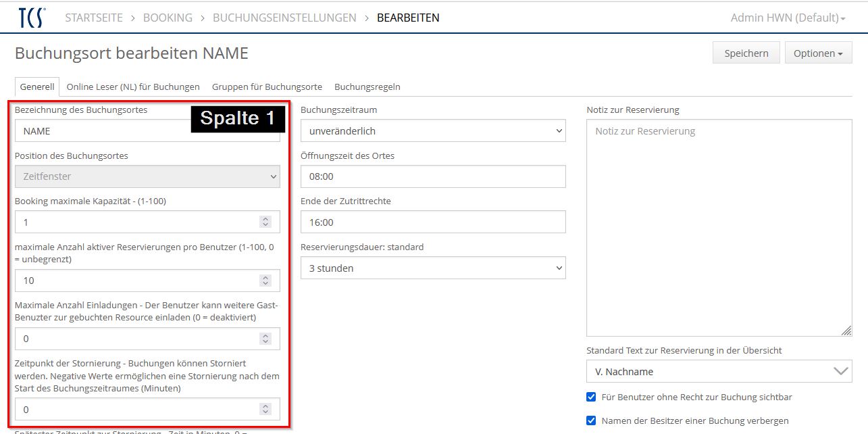The height and width of the screenshot is (434, 868).
Task: Open Gruppen für Buchungsorte tab
Action: (267, 87)
